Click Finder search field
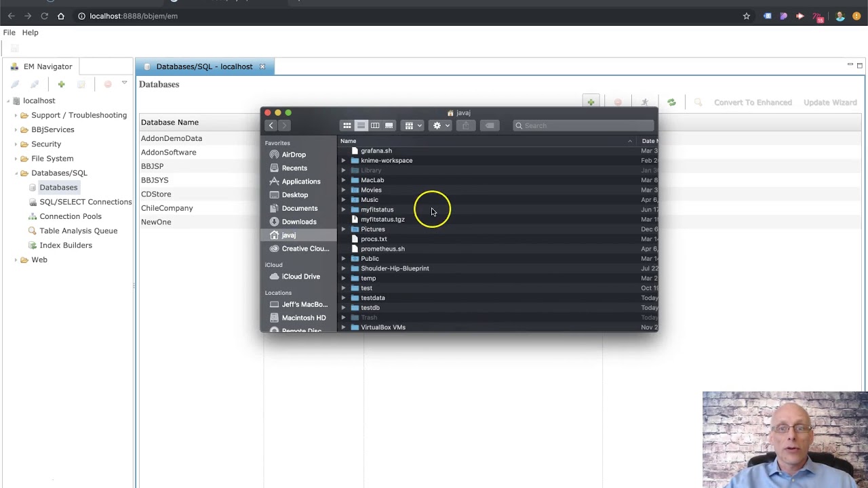This screenshot has width=868, height=488. click(x=584, y=125)
